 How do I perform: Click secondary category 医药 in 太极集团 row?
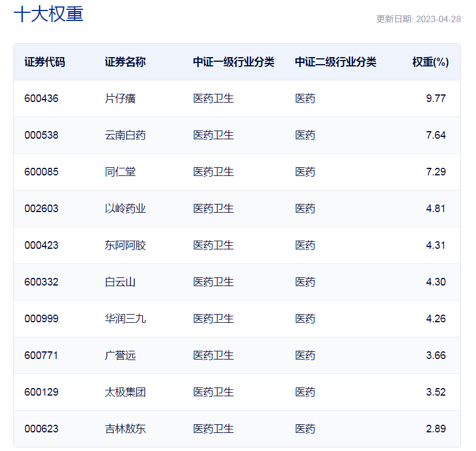click(x=305, y=392)
